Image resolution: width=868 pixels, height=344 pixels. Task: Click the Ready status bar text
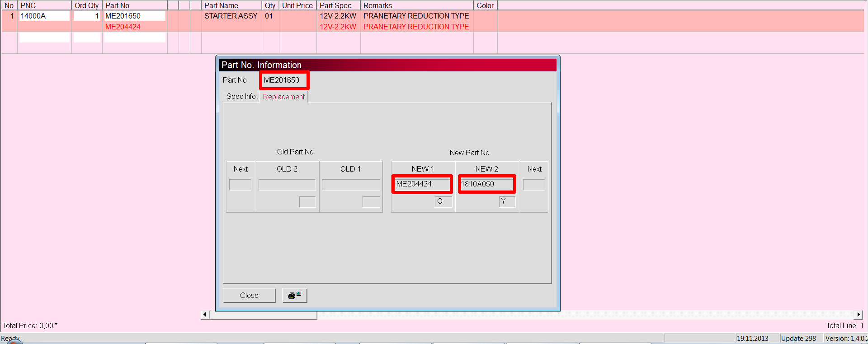click(10, 339)
